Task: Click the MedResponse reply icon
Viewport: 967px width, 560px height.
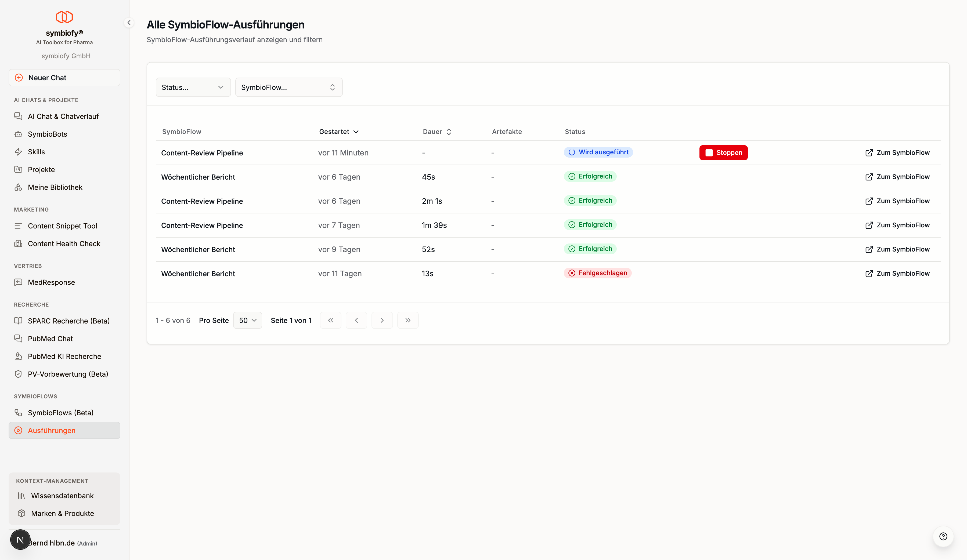Action: [x=18, y=282]
